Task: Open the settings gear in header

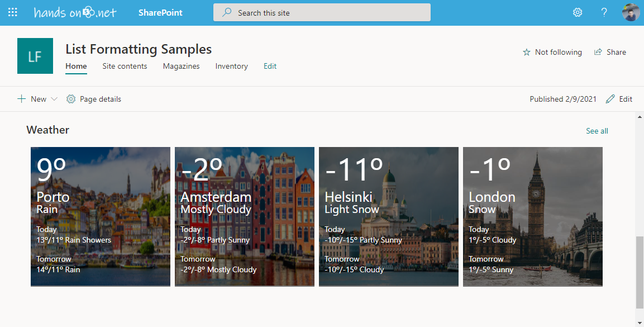Action: (578, 12)
